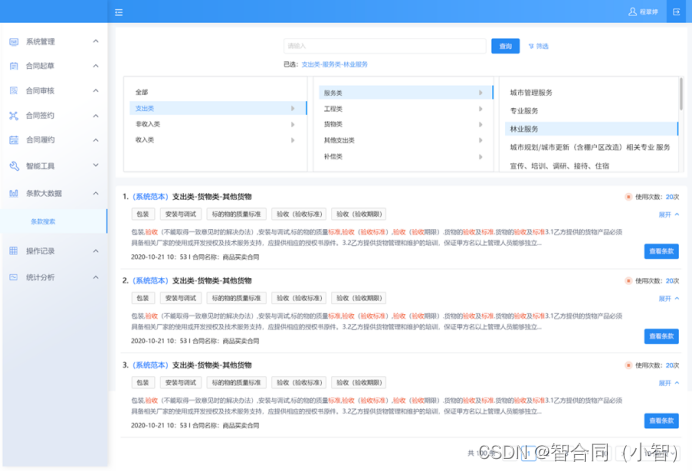The image size is (693, 472).
Task: Toggle the 合同履约 menu chevron
Action: pos(95,140)
